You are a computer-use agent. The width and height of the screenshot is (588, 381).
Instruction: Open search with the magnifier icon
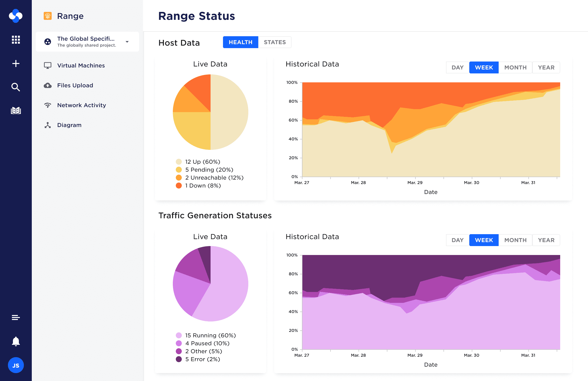(x=16, y=87)
